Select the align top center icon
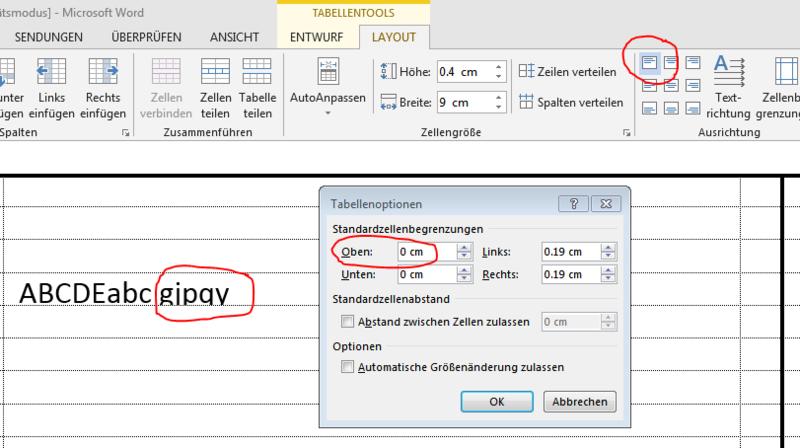This screenshot has height=448, width=800. [671, 63]
